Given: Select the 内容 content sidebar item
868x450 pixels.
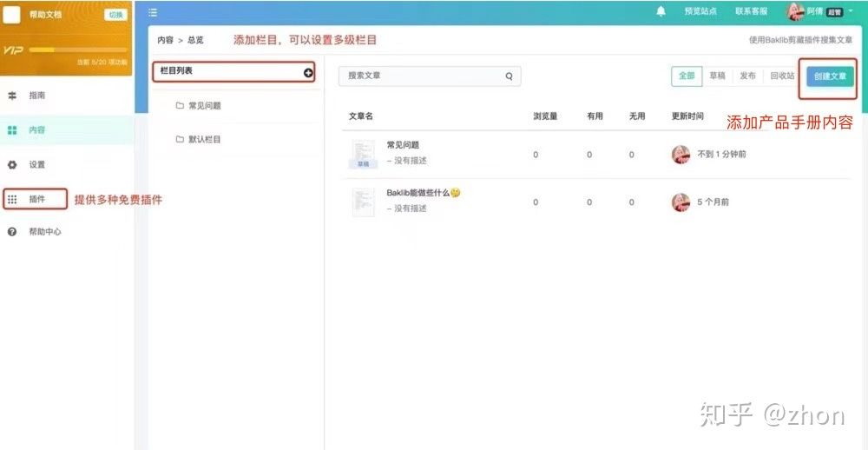Looking at the screenshot, I should pos(36,129).
